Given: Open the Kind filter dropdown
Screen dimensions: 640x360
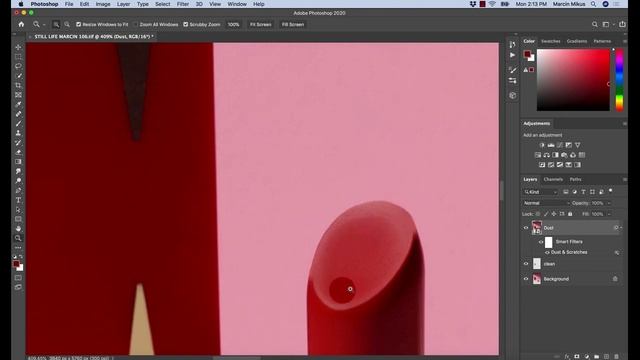Looking at the screenshot, I should pos(541,192).
